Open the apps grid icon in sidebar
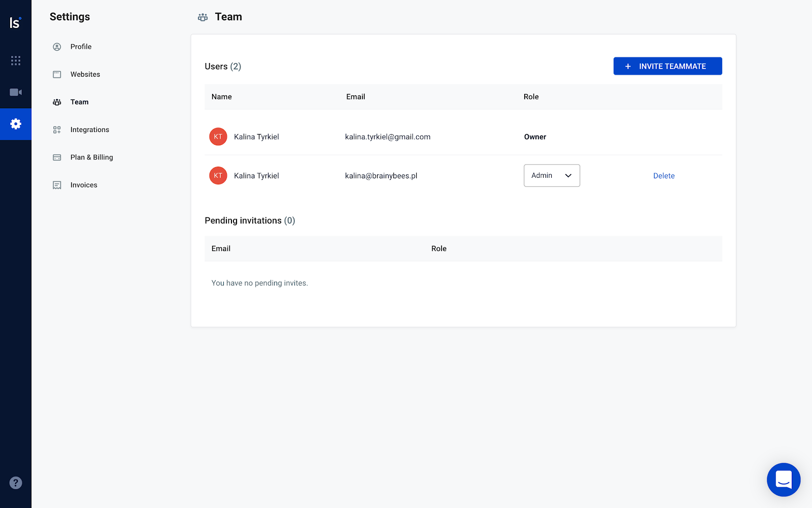 point(16,60)
